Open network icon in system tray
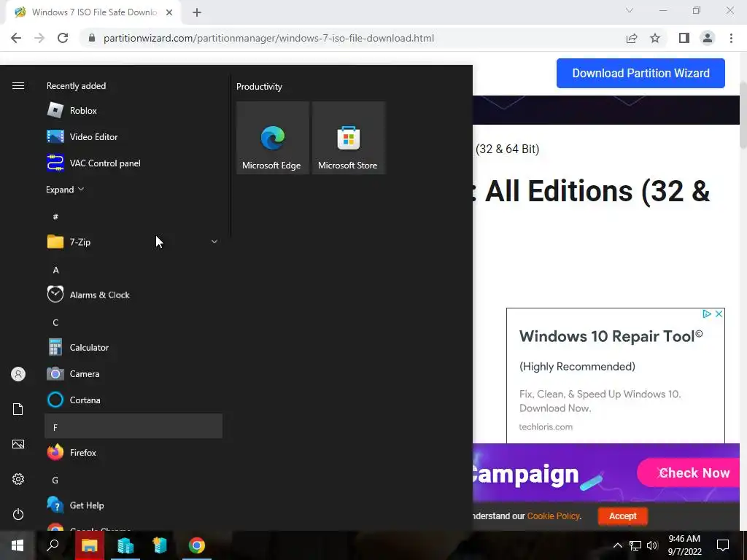Screen dimensions: 747x560 click(x=635, y=545)
